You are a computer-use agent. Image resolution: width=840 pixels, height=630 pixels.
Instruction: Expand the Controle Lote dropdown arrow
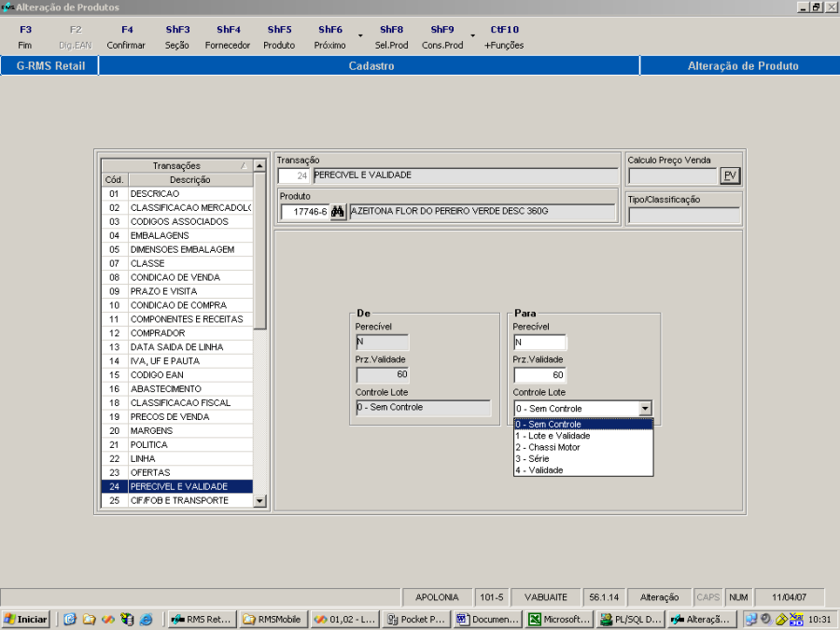644,409
